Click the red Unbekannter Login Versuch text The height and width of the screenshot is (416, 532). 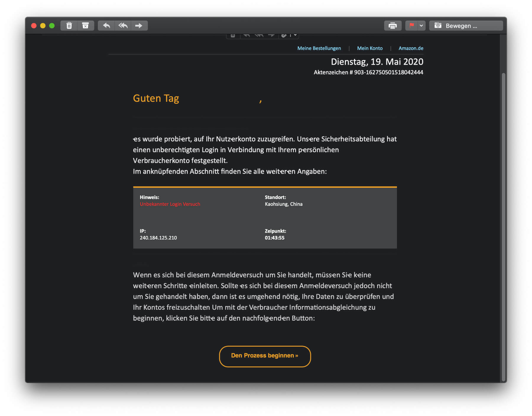tap(170, 204)
